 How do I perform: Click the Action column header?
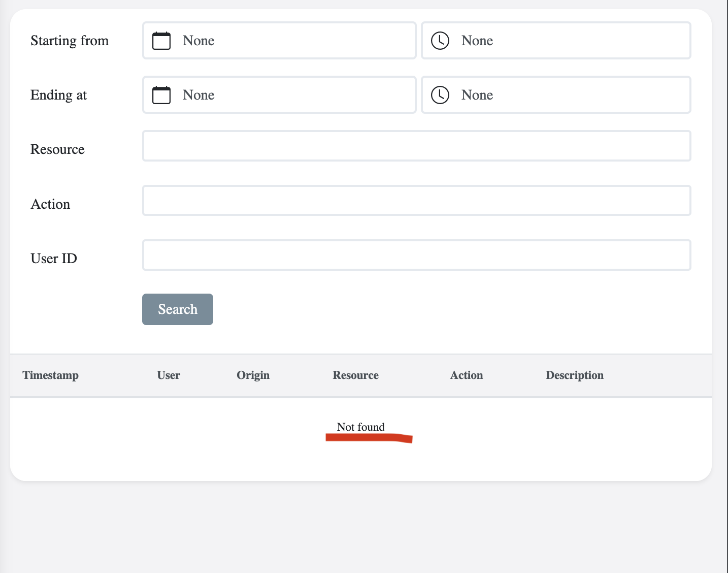coord(466,375)
